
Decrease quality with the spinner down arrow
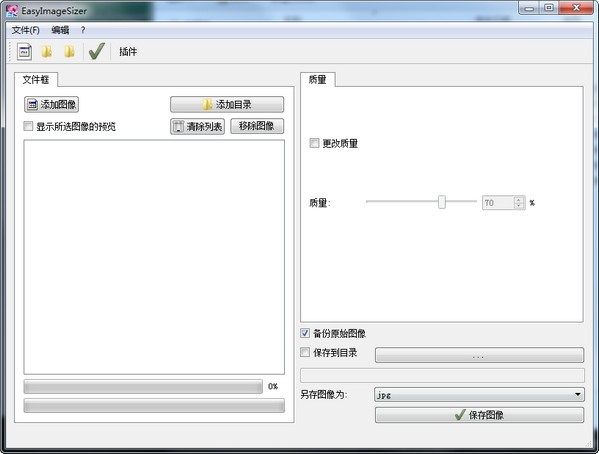click(x=519, y=206)
